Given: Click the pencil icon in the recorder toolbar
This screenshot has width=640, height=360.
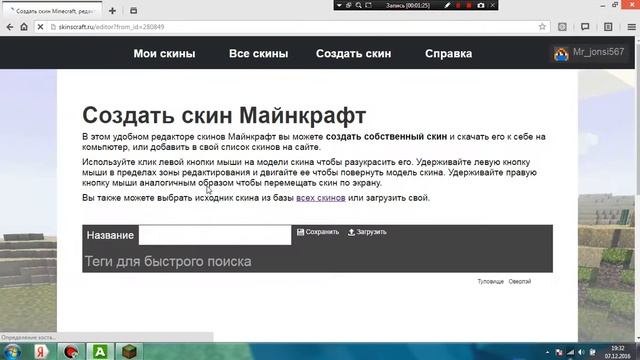Looking at the screenshot, I should tap(447, 5).
